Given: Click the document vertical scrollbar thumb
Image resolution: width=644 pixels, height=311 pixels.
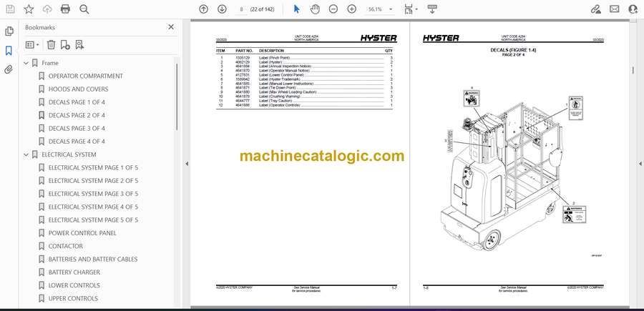Looking at the screenshot, I should coord(633,71).
